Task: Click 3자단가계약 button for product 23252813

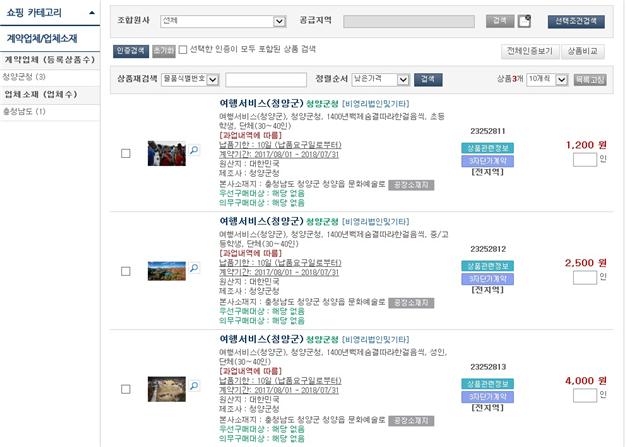Action: click(x=487, y=397)
